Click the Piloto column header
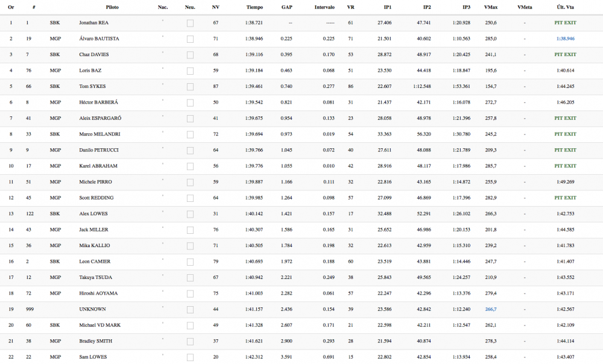 click(x=112, y=7)
